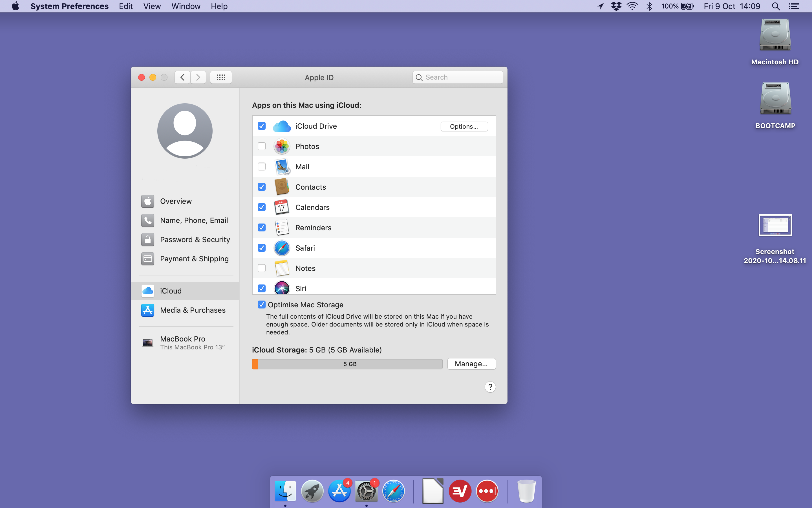Open App Store in the Dock
812x508 pixels.
tap(339, 491)
